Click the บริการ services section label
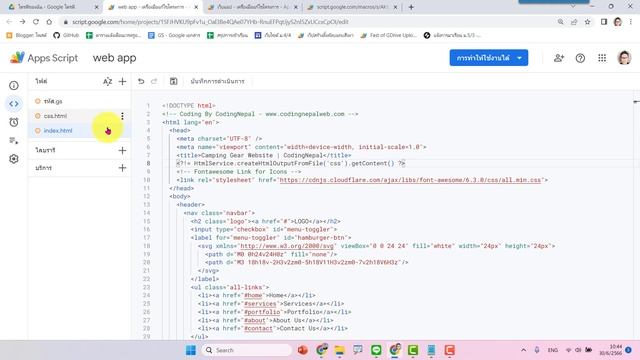640x360 pixels. pos(43,168)
